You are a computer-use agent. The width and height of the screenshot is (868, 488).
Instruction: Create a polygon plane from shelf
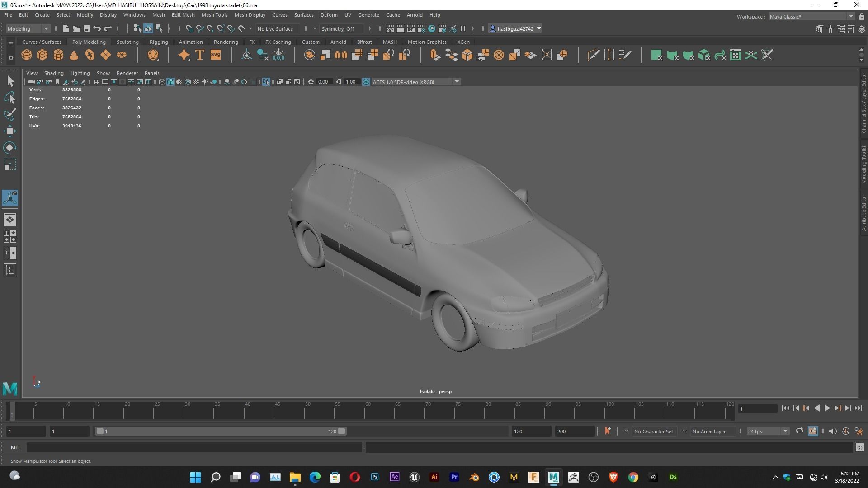click(106, 55)
